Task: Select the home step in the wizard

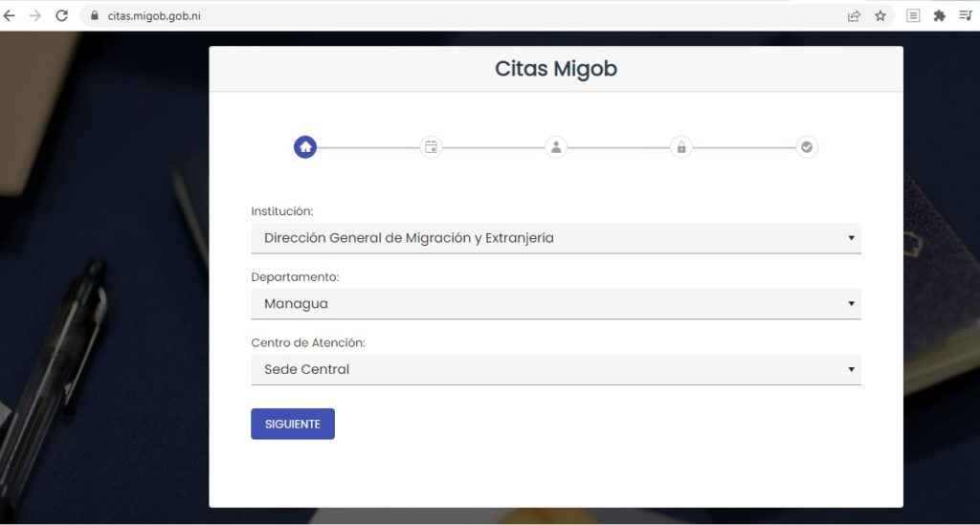Action: point(305,147)
